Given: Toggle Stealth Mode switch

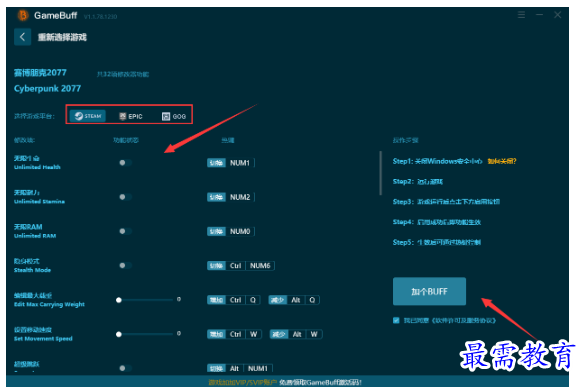Looking at the screenshot, I should pos(125,266).
